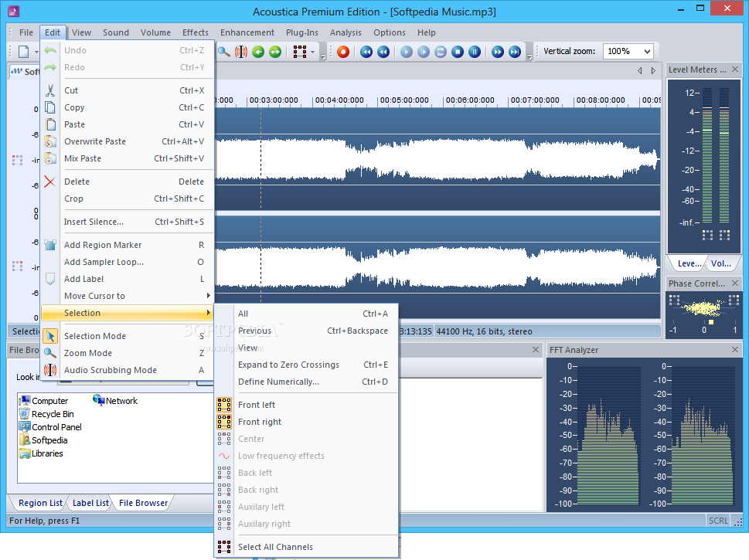Open the Effects menu
The width and height of the screenshot is (749, 560).
point(196,32)
